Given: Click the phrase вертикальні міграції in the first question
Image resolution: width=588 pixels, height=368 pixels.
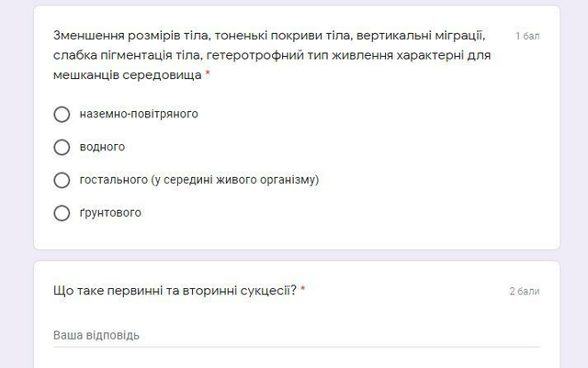Looking at the screenshot, I should point(419,36).
